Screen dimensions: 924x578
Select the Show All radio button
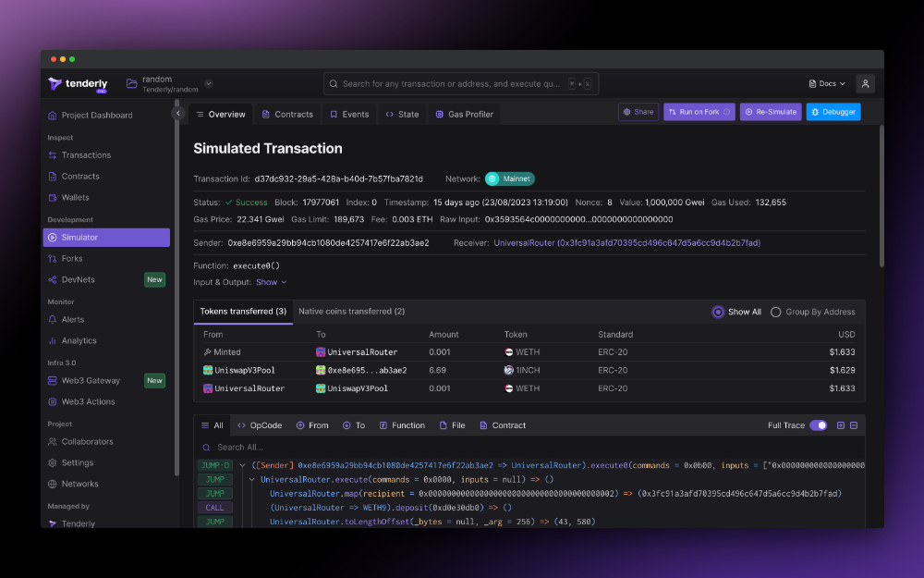(718, 312)
